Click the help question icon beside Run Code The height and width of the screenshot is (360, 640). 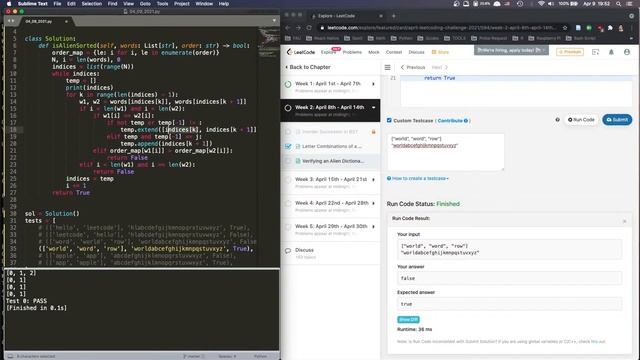point(557,120)
